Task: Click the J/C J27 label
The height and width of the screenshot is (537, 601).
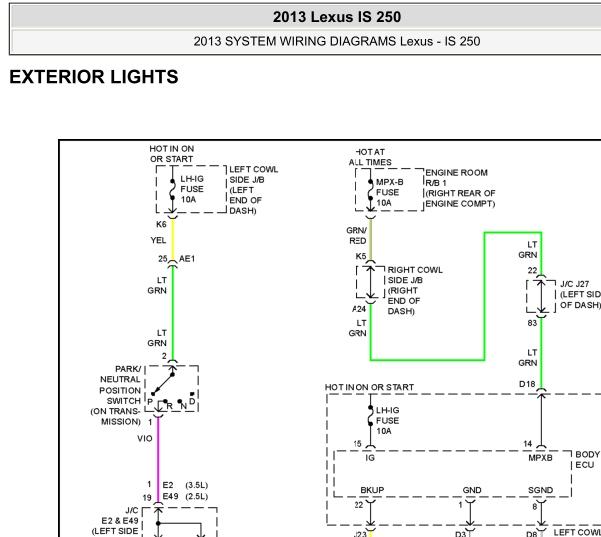Action: click(580, 294)
